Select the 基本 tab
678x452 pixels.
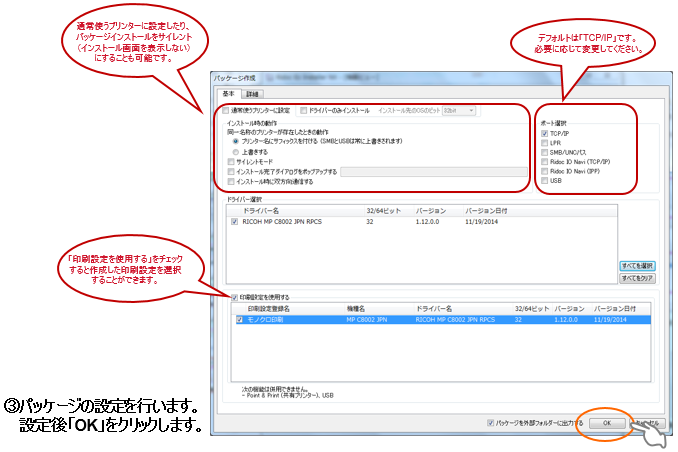(x=227, y=93)
